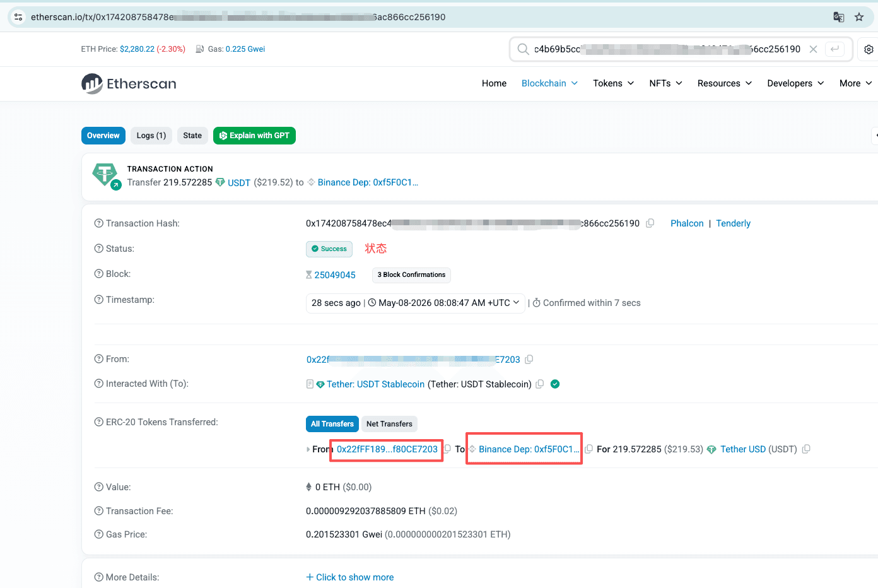Select the Net Transfers tab

389,424
